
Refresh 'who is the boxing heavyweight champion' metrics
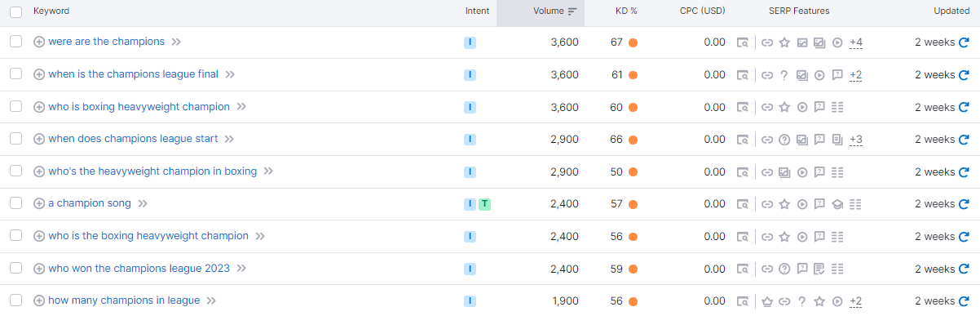(964, 237)
